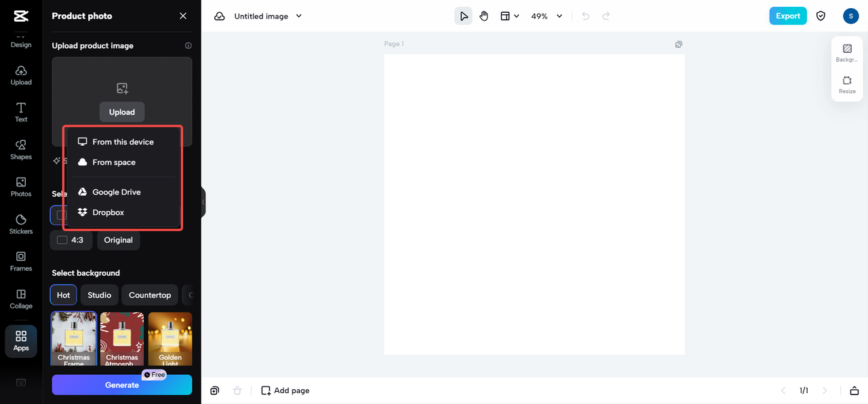Switch to the Countertop background tab

150,295
